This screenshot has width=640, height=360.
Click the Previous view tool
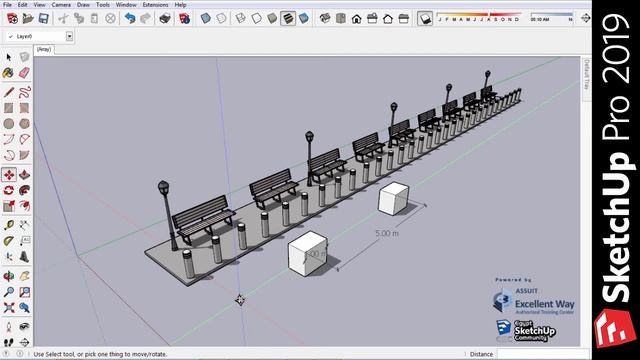click(24, 307)
